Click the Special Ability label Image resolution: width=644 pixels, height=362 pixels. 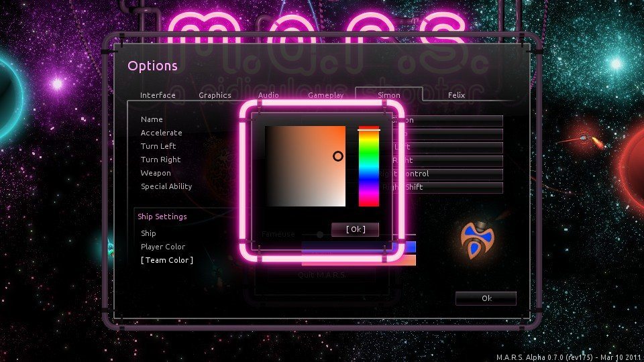coord(166,186)
